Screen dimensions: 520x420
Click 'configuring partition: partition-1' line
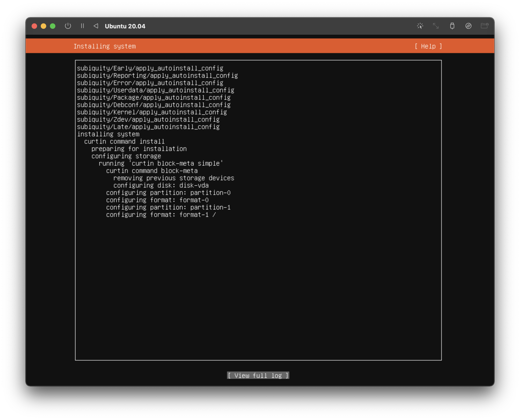click(x=168, y=207)
